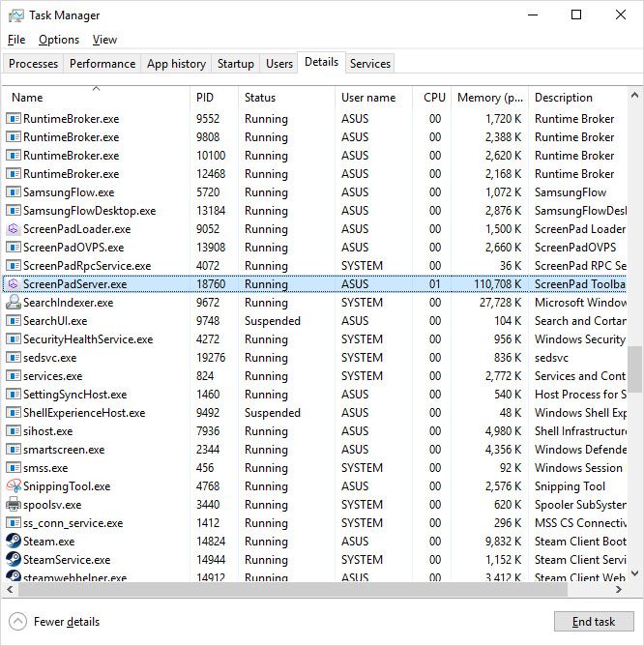Click horizontal scrollbar left arrow
Viewport: 644px width, 646px height.
point(11,590)
